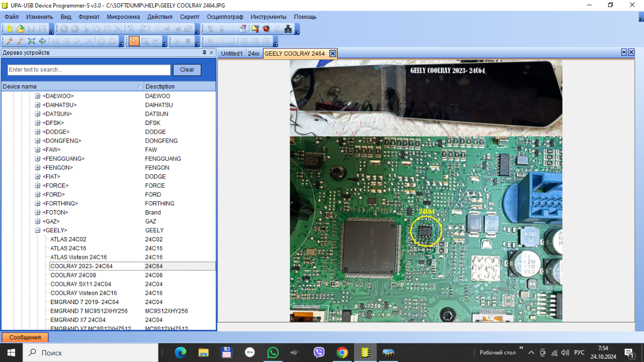
Task: Open the Микросхема menu
Action: click(123, 17)
